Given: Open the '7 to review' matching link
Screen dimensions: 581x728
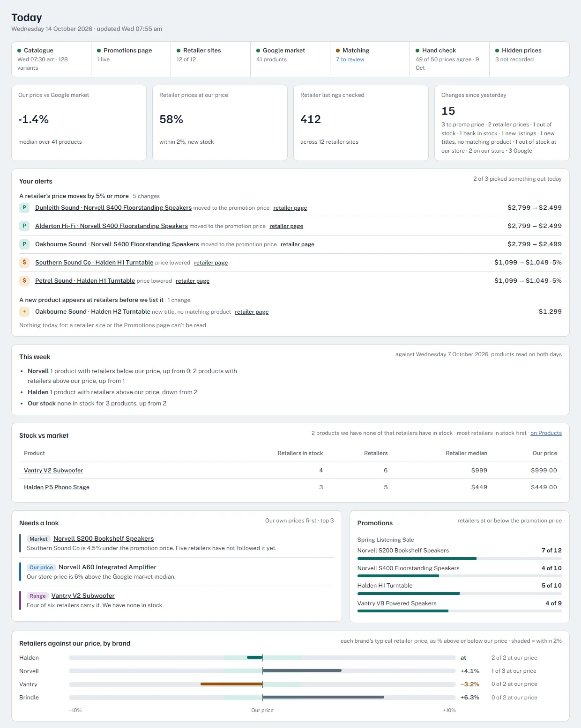Looking at the screenshot, I should pyautogui.click(x=350, y=59).
